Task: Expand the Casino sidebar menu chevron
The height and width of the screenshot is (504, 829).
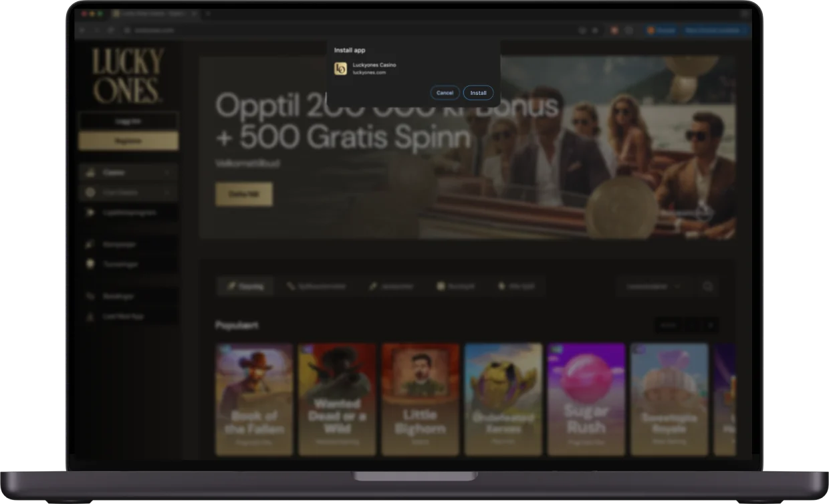Action: 166,172
